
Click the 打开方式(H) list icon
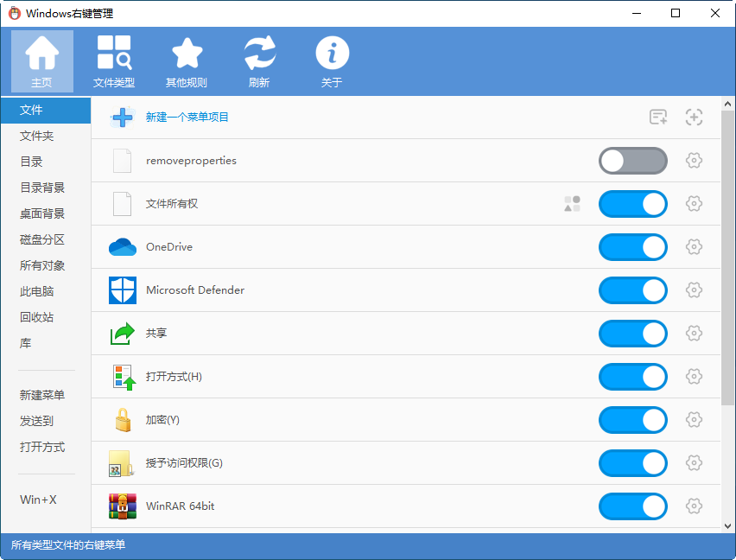[124, 378]
